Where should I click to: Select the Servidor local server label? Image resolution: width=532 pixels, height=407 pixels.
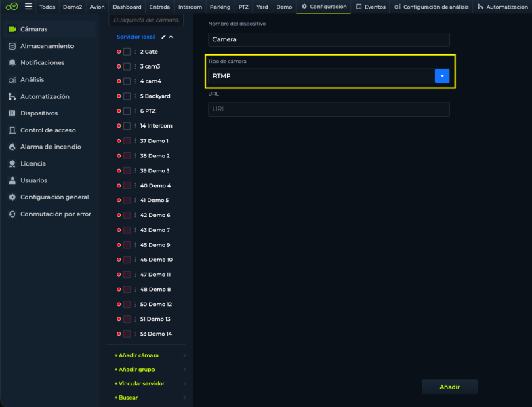tap(136, 37)
